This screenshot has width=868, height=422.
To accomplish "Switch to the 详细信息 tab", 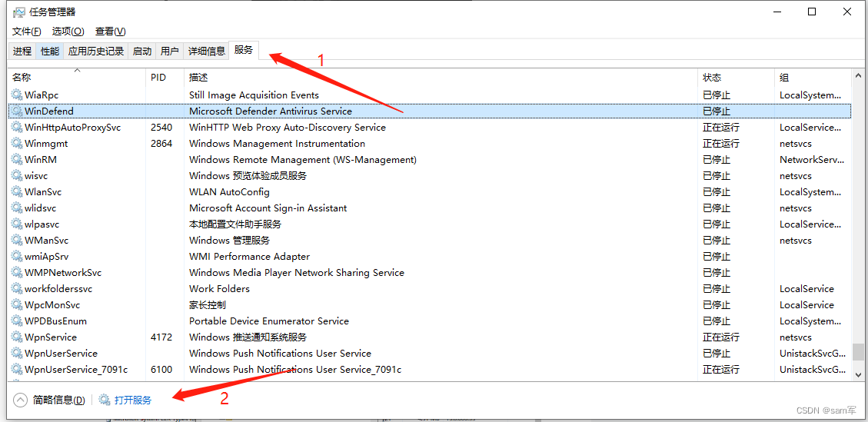I will pos(207,51).
